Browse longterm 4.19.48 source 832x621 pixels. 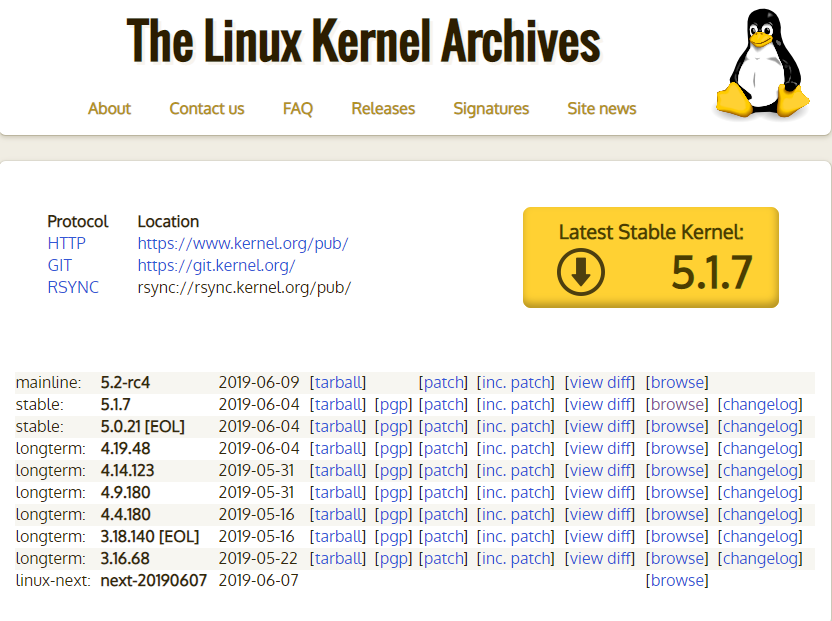[677, 448]
